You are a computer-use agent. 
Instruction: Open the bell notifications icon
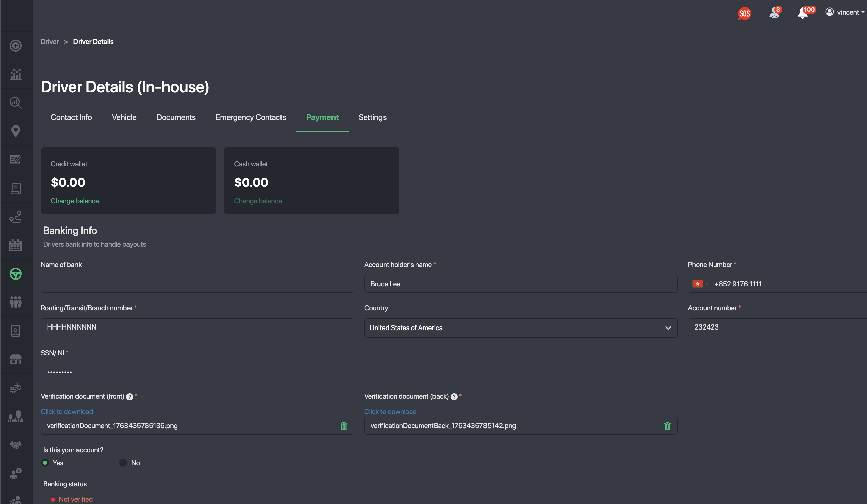[802, 13]
